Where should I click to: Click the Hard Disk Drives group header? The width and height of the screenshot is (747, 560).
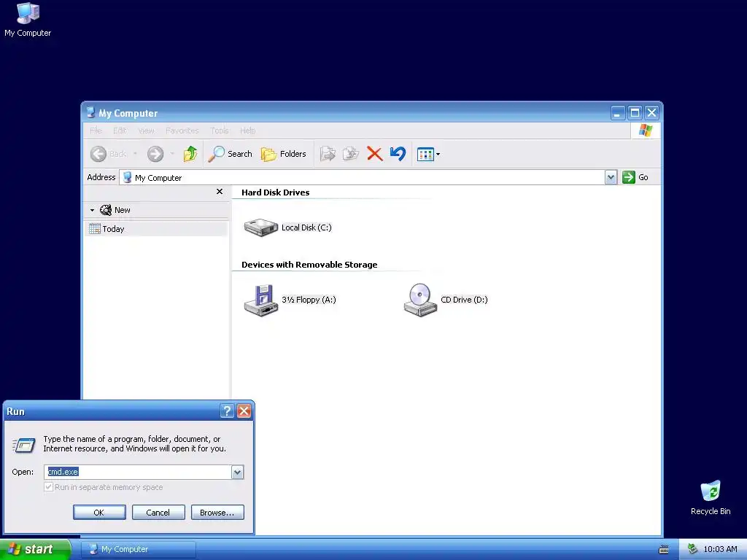point(275,192)
